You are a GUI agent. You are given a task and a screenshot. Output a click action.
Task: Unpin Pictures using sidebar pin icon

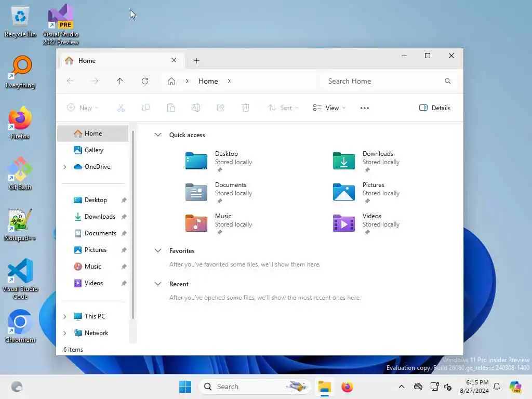pyautogui.click(x=124, y=250)
